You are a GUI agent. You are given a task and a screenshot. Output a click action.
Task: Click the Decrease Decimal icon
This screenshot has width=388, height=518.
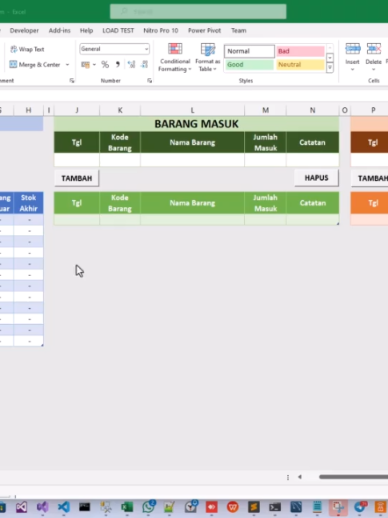[x=144, y=64]
